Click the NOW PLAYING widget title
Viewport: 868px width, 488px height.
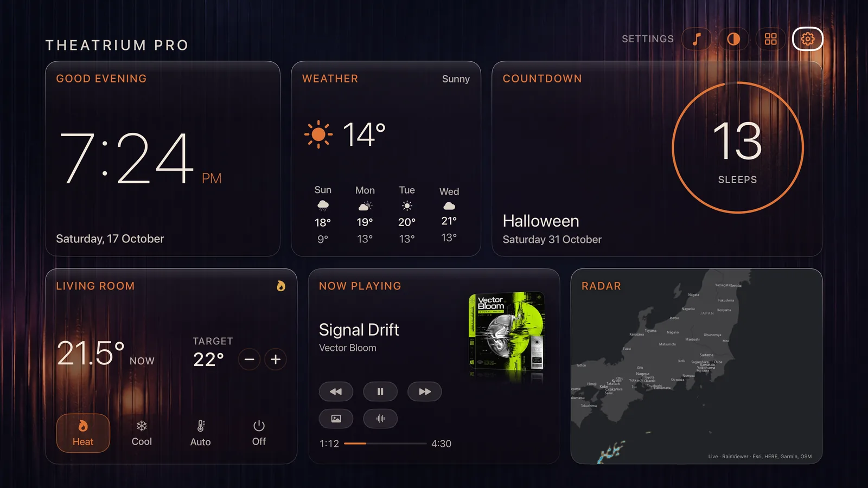click(360, 286)
